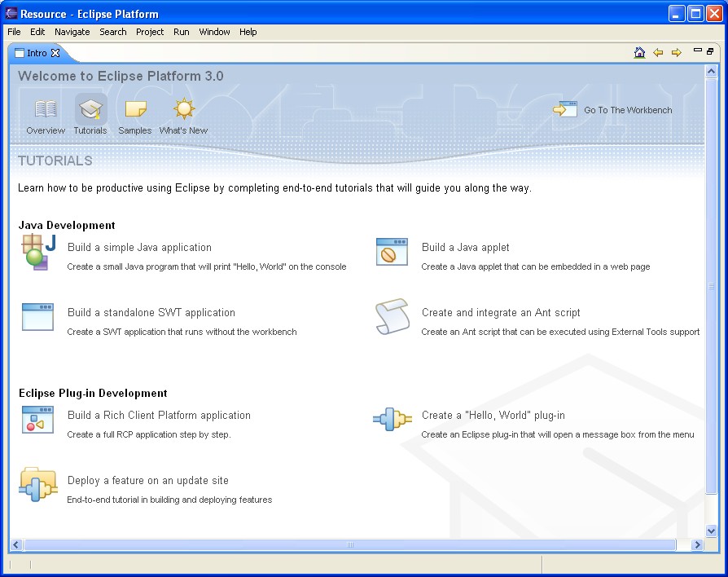Click 'Create a full RCP application step by step.'
728x577 pixels.
tap(149, 434)
